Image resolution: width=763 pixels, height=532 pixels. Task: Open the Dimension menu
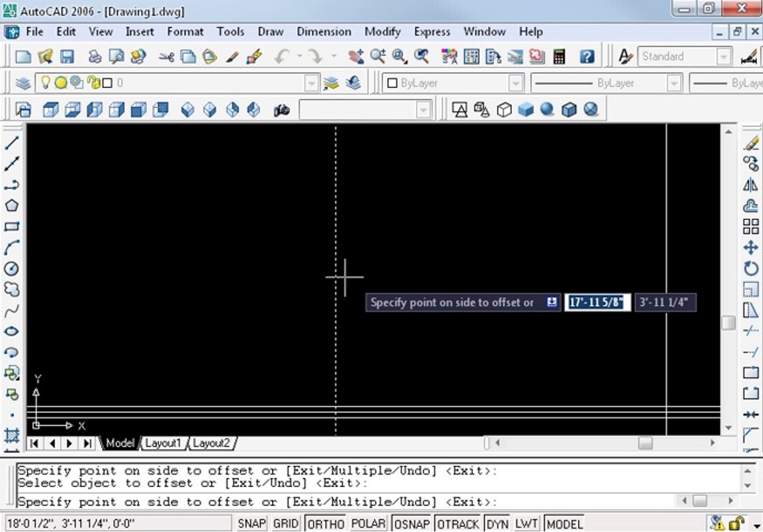[324, 32]
